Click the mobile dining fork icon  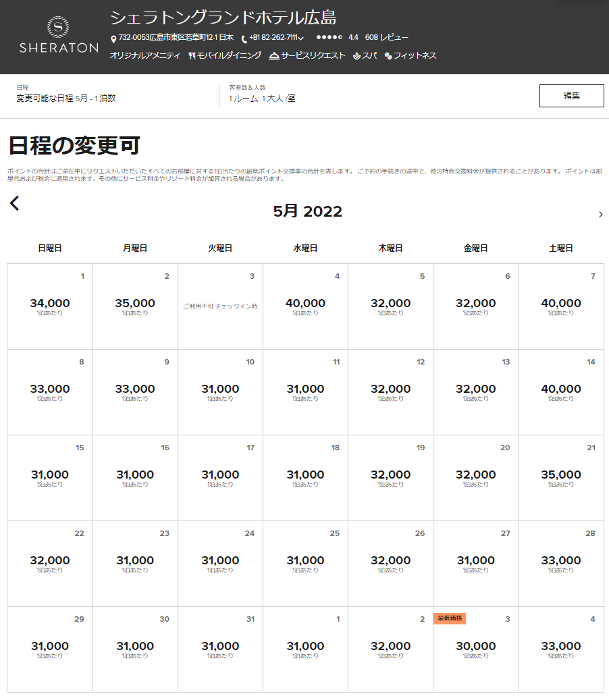192,56
